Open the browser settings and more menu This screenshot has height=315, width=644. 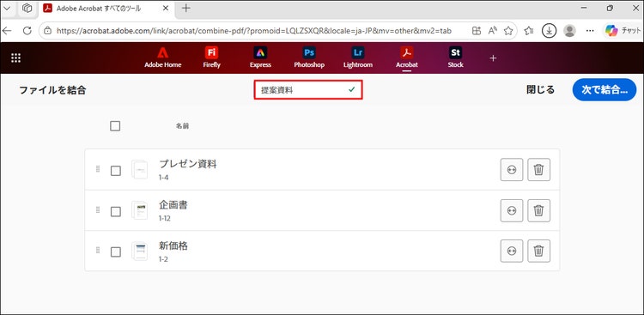(590, 30)
